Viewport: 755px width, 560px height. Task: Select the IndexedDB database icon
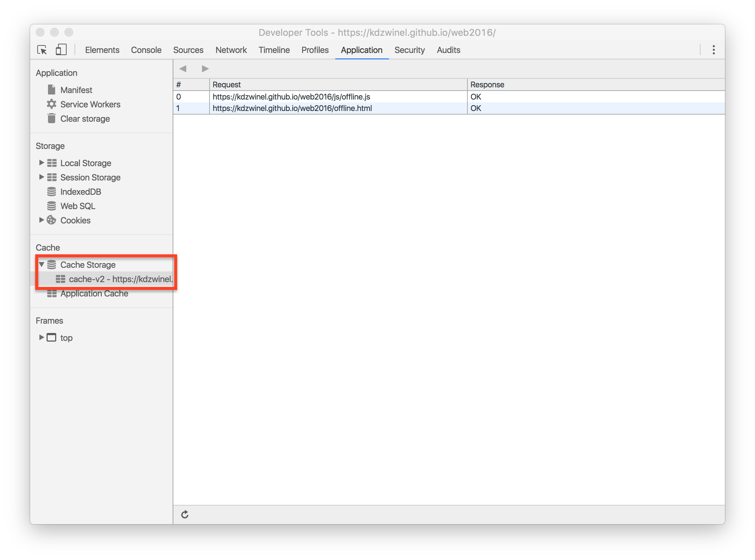pyautogui.click(x=52, y=192)
